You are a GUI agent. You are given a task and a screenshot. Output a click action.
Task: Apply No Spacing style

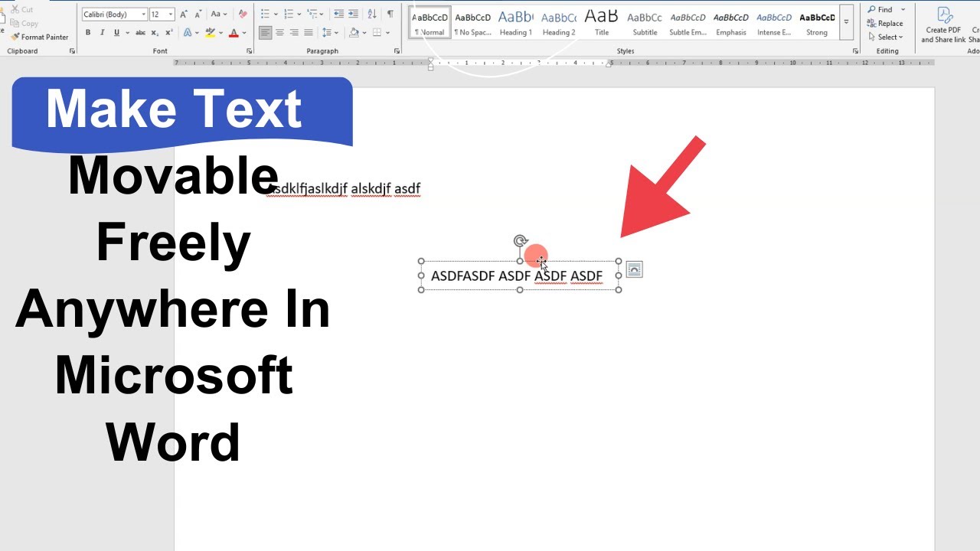point(472,21)
